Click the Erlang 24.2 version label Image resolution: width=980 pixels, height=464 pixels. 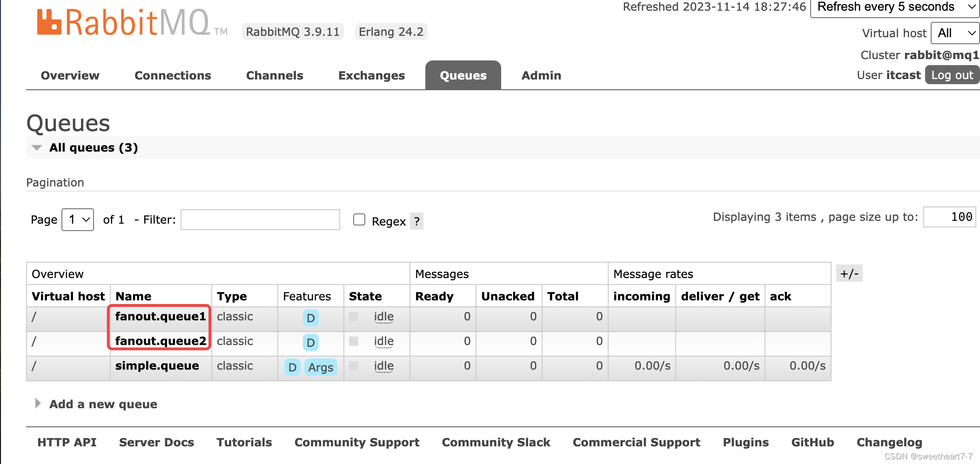(391, 32)
